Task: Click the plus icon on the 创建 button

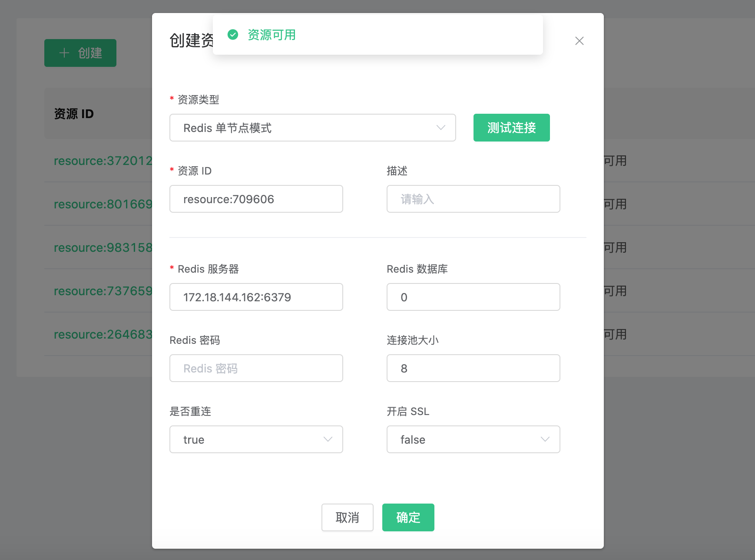Action: pyautogui.click(x=64, y=53)
